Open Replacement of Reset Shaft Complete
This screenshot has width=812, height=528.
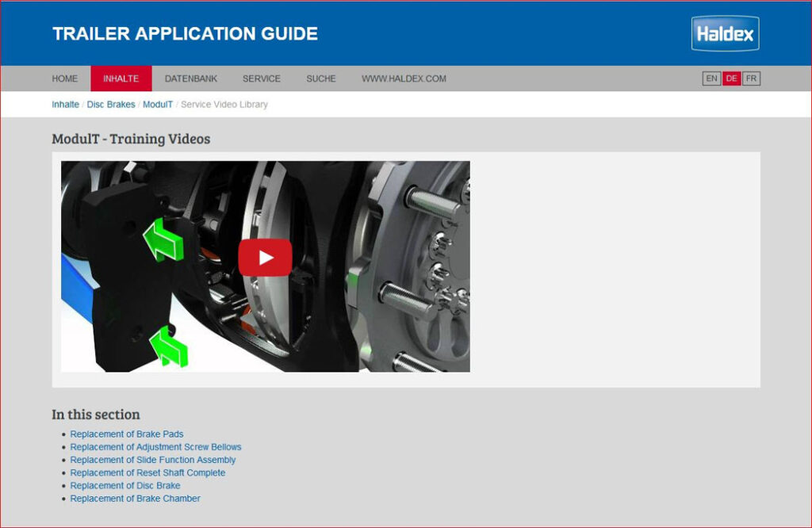click(147, 473)
